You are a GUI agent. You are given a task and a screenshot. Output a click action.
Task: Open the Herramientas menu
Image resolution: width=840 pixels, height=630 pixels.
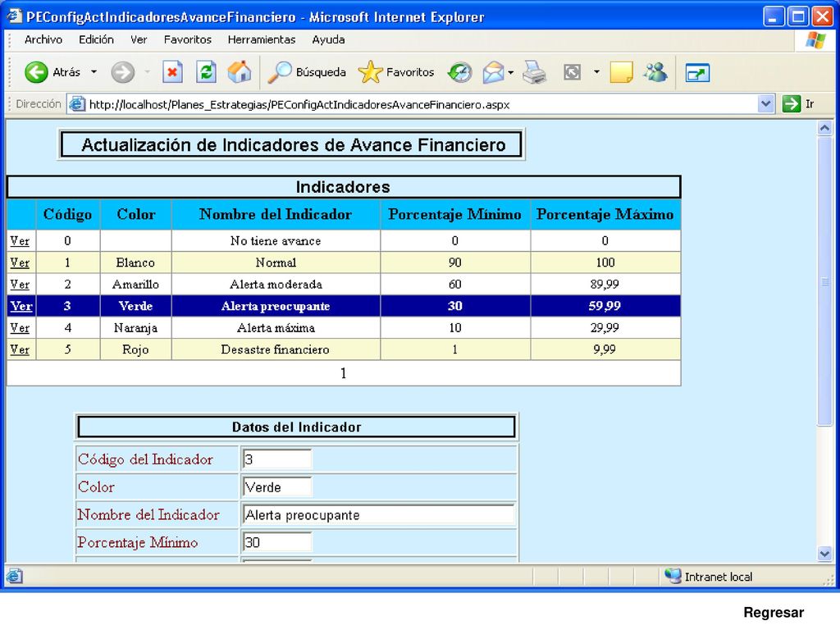[x=262, y=39]
